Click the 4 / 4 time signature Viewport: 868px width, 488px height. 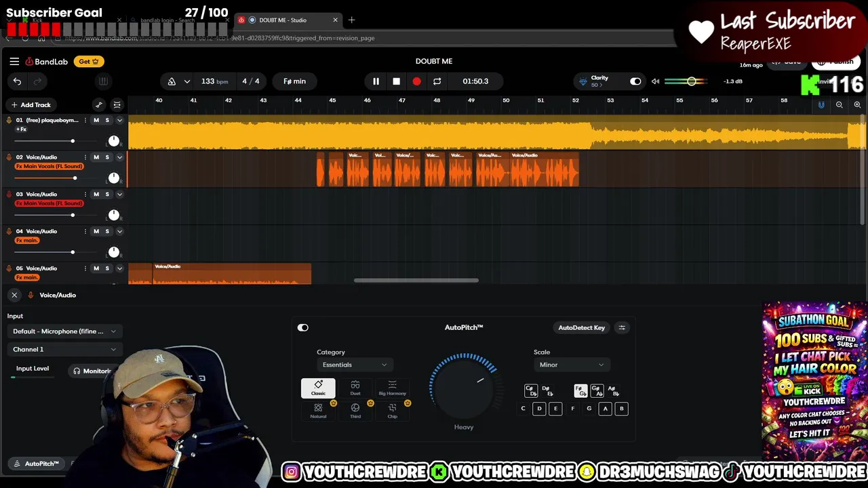(x=251, y=81)
